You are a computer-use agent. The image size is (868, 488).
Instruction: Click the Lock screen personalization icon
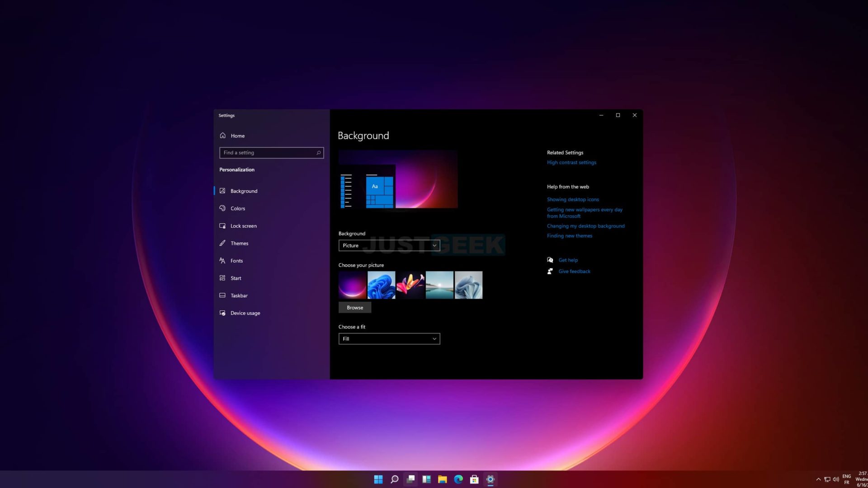coord(222,225)
